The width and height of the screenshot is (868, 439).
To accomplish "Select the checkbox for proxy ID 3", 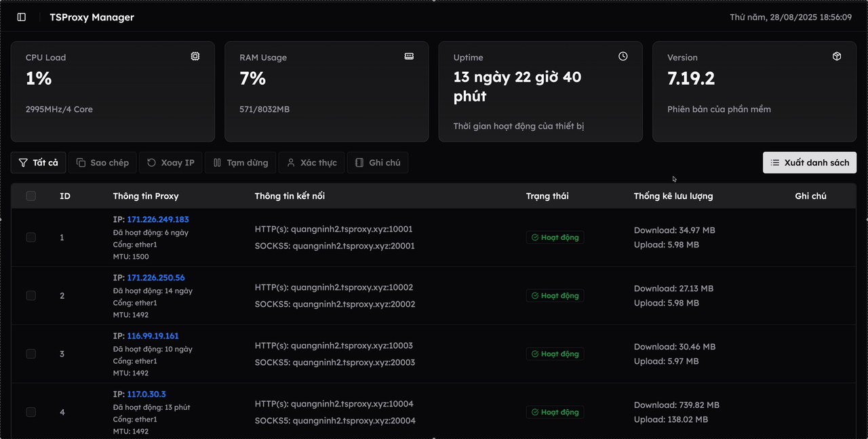I will coord(31,354).
